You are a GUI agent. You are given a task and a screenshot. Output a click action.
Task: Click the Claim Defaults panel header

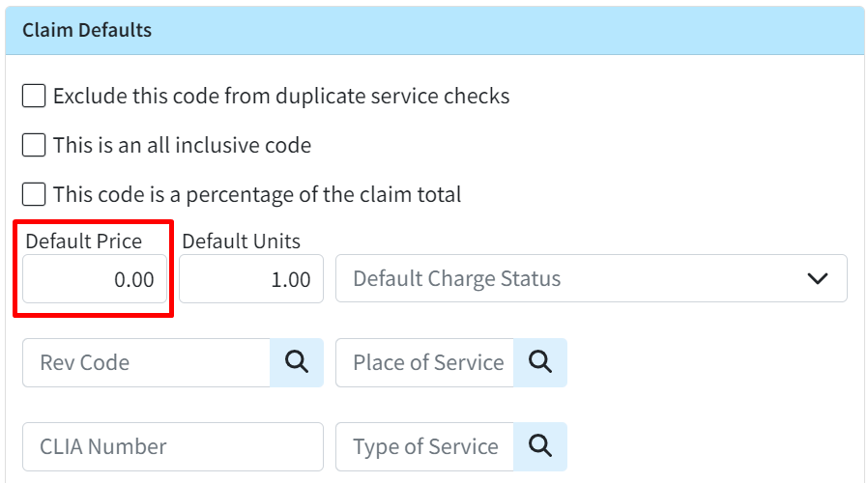[435, 31]
